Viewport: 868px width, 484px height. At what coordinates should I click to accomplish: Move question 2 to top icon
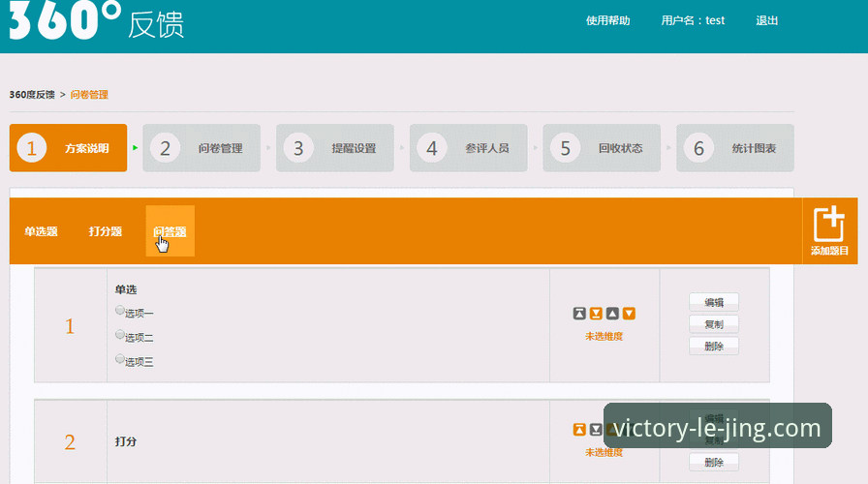pyautogui.click(x=579, y=430)
